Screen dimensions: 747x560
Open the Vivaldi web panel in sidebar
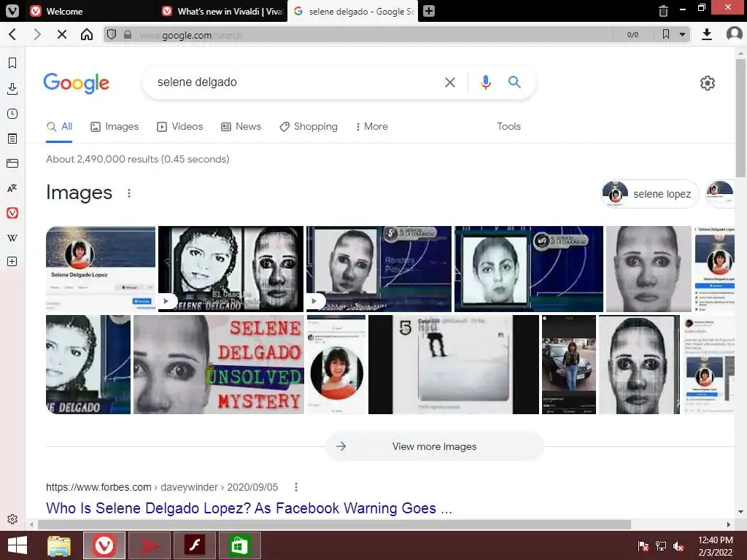12,213
